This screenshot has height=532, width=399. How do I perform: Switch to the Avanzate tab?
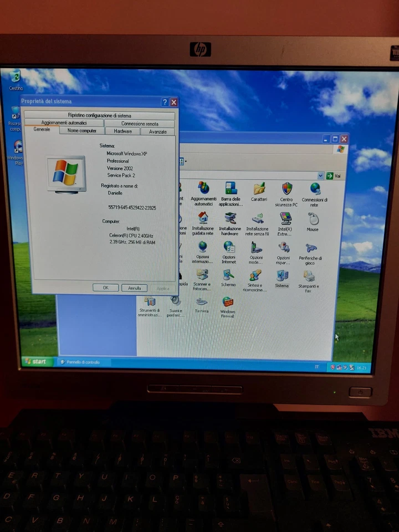158,132
